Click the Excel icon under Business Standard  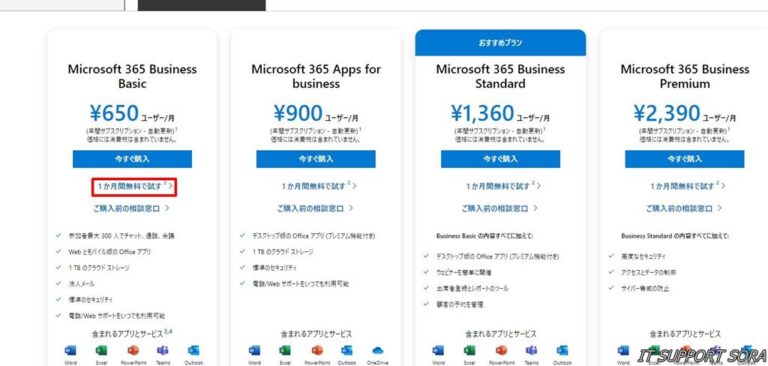pos(469,350)
